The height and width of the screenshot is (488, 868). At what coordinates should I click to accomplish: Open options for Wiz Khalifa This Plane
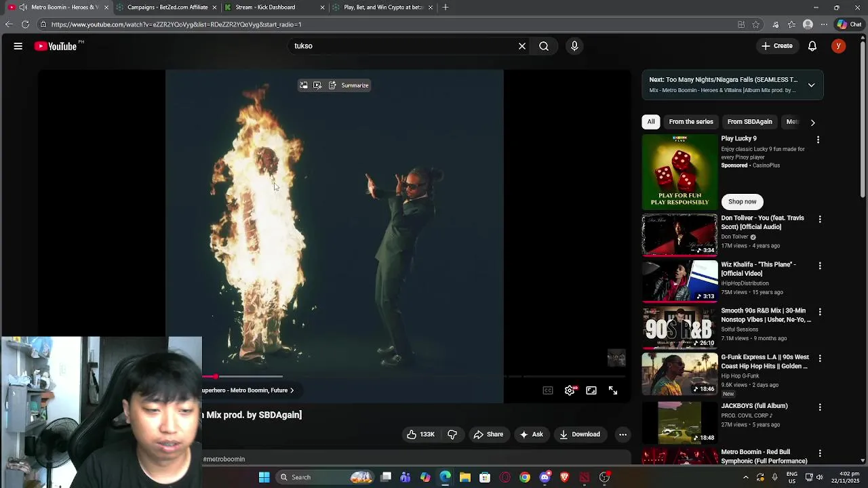tap(820, 266)
